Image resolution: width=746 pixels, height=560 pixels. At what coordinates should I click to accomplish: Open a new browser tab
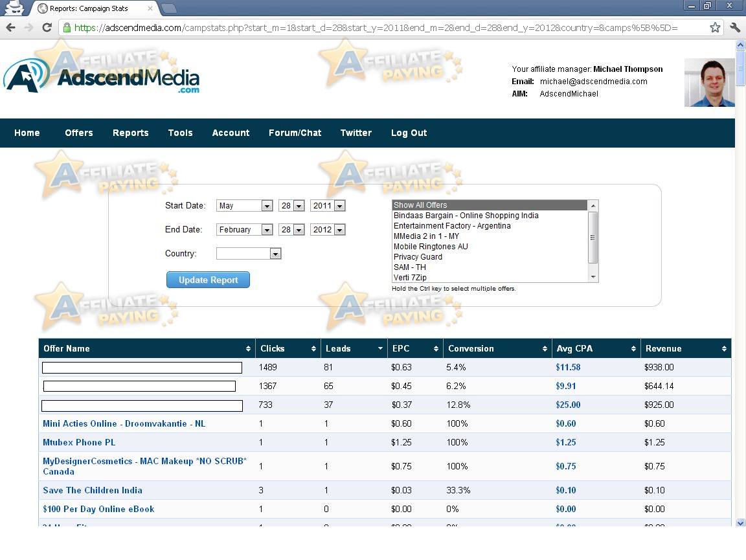pyautogui.click(x=169, y=8)
